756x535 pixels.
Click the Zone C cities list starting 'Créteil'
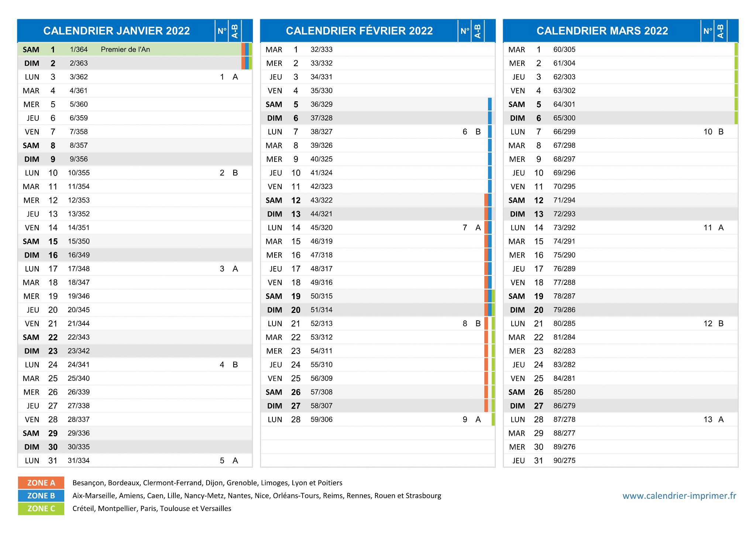(152, 508)
